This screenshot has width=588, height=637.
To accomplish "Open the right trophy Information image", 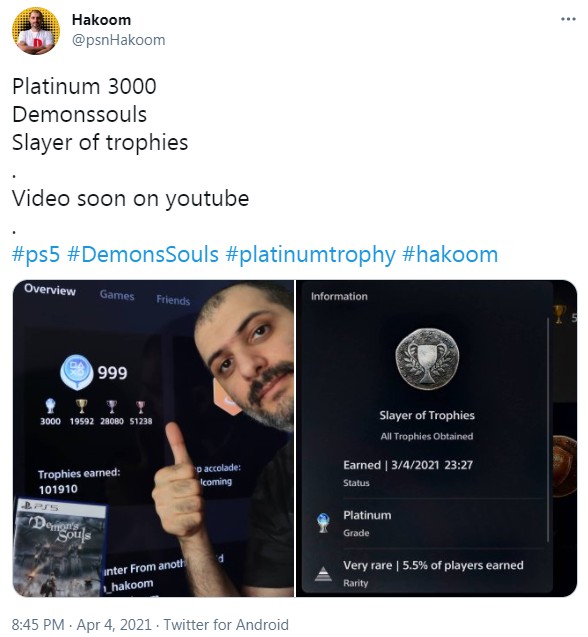I will click(436, 438).
